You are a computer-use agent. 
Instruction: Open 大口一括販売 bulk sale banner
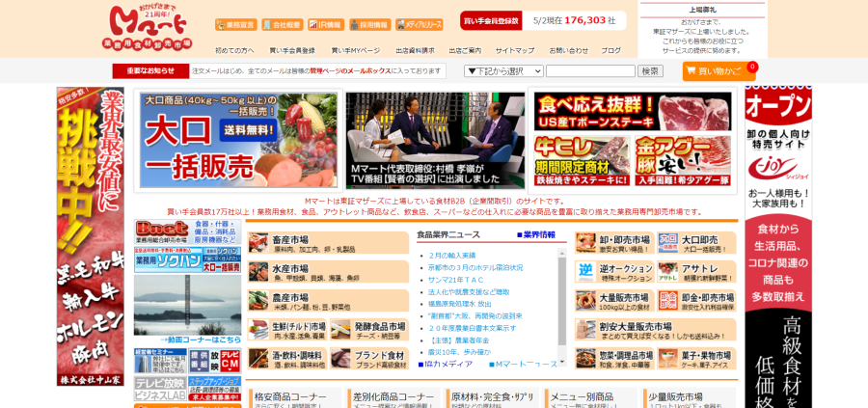[x=237, y=139]
